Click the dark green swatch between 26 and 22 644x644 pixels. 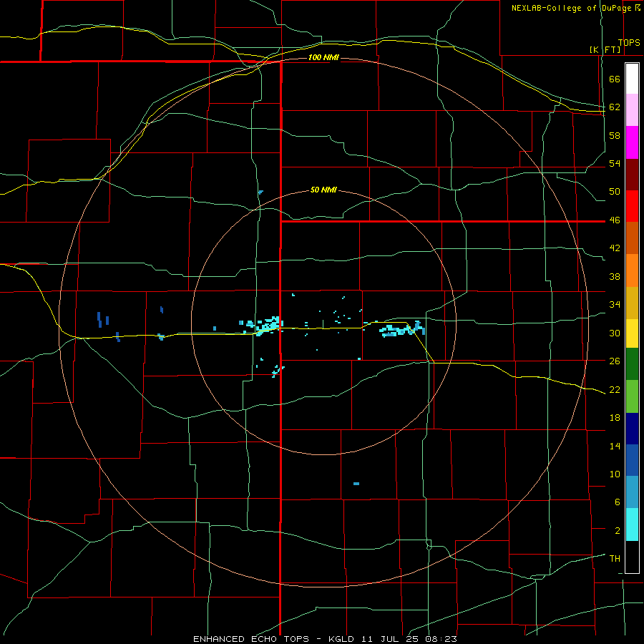click(632, 364)
